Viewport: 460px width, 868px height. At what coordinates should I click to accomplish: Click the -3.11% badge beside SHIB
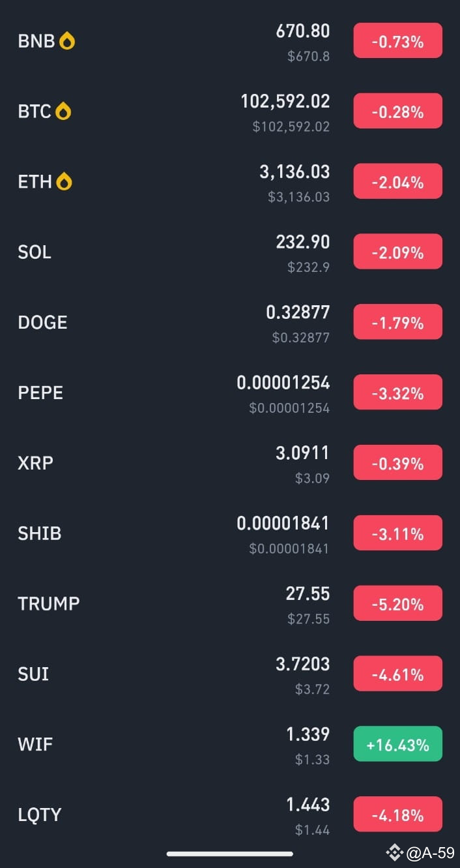[397, 532]
